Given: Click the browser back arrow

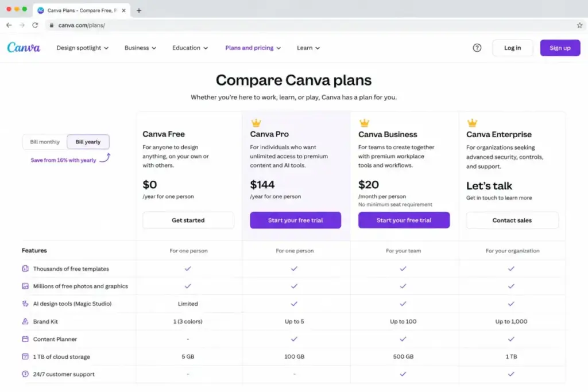Looking at the screenshot, I should tap(9, 25).
